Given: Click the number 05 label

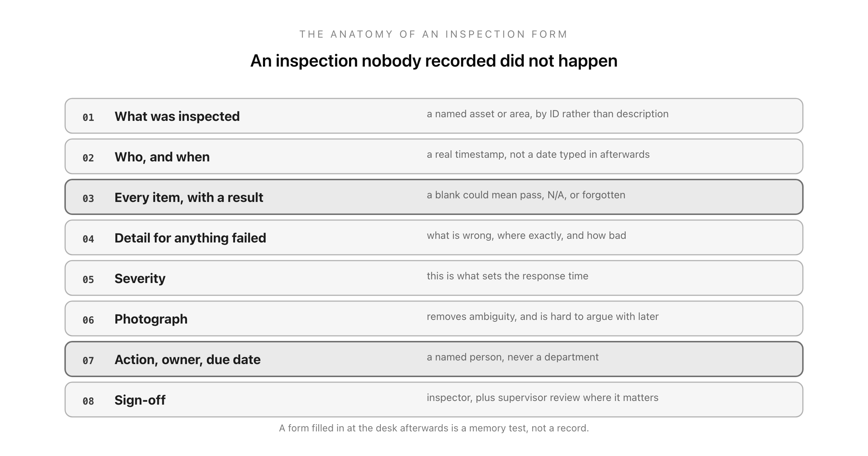Looking at the screenshot, I should (88, 279).
